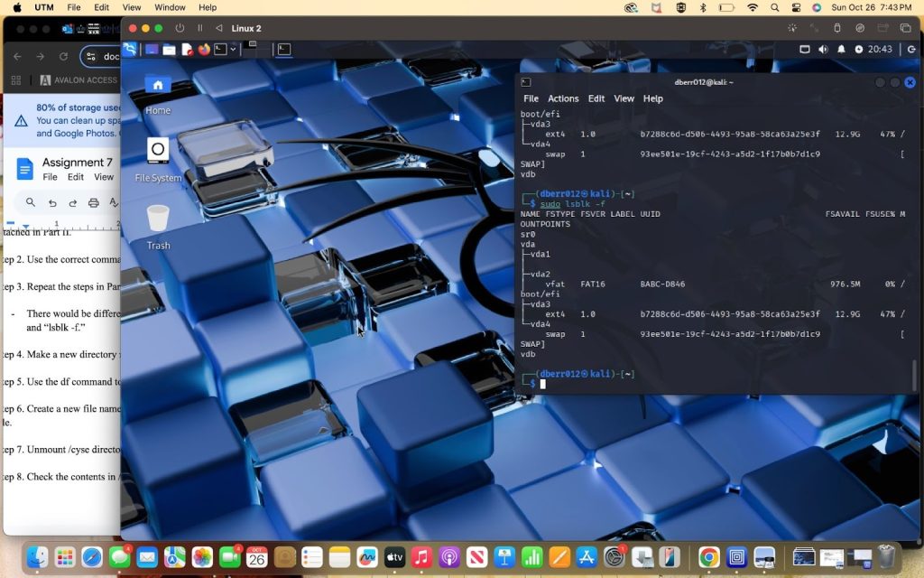924x578 pixels.
Task: Click the Kali panel volume icon
Action: [825, 49]
